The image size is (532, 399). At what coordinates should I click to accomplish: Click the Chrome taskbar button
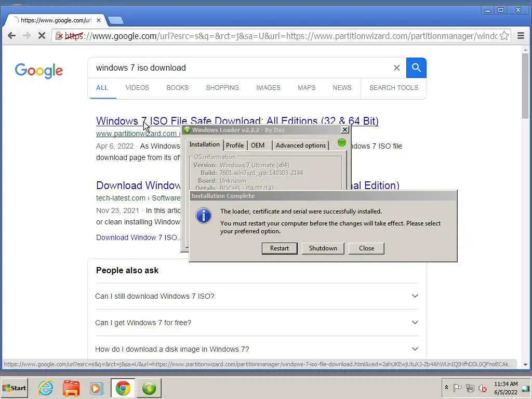tap(123, 388)
